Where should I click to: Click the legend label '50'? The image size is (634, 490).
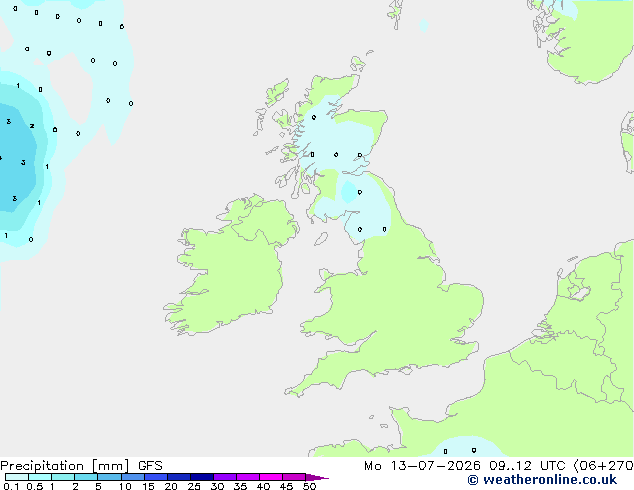309,486
